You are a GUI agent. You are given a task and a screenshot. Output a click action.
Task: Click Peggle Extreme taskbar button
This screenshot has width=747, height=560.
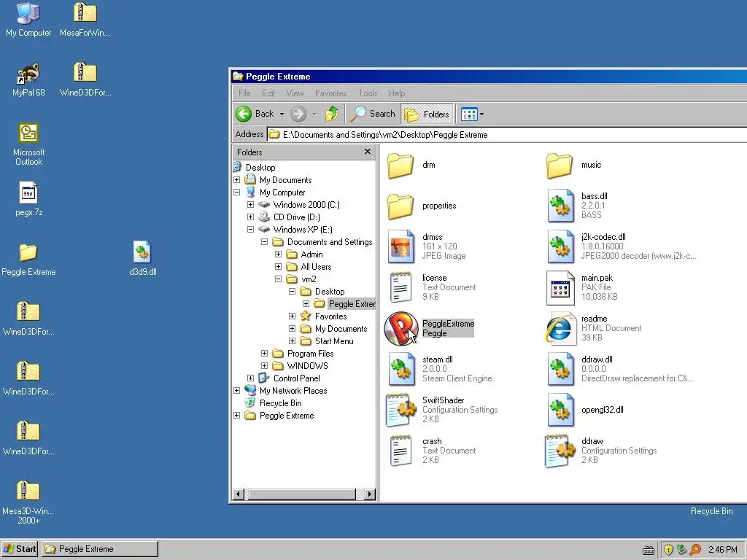coord(100,549)
